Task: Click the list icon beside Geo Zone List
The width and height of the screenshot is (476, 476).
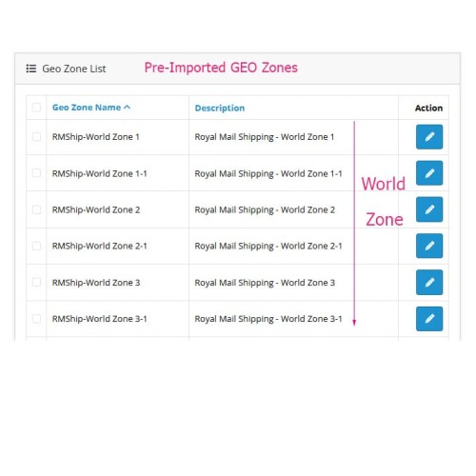Action: pyautogui.click(x=31, y=69)
